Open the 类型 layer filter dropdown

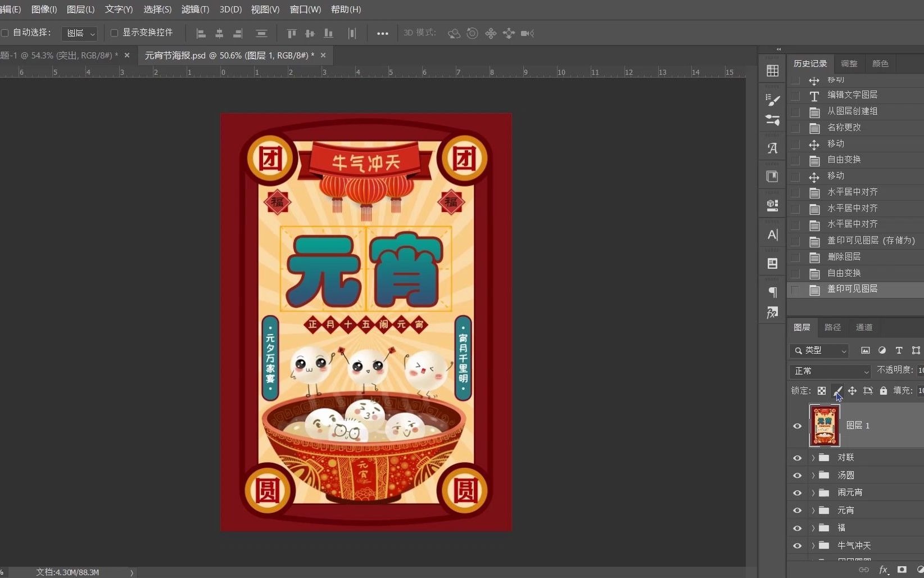coord(818,350)
